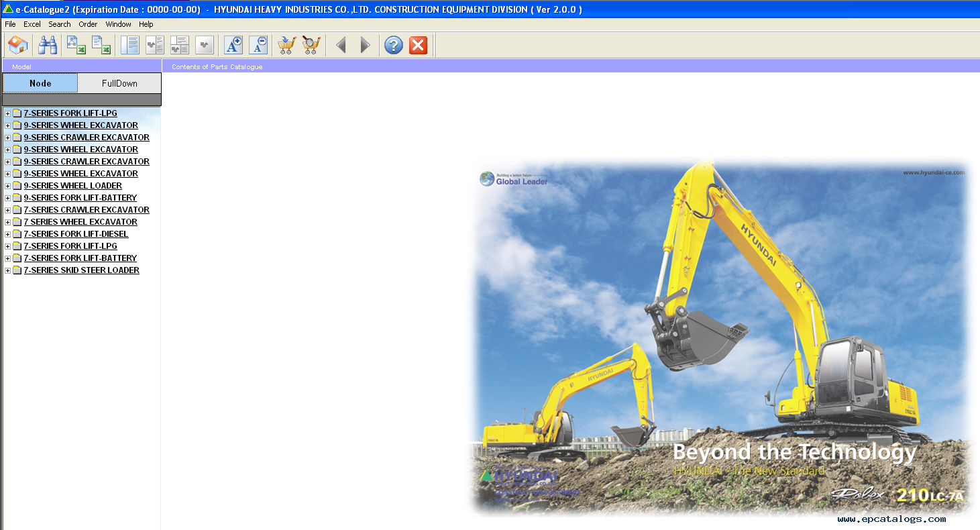This screenshot has width=980, height=530.
Task: Switch to the FullDown tab
Action: tap(119, 83)
